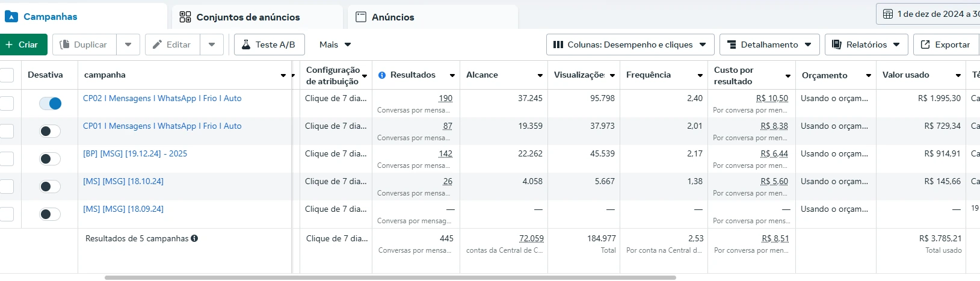Open campaign [MS] [MSG] [18.09.24]
Image resolution: width=980 pixels, height=281 pixels.
(x=123, y=209)
